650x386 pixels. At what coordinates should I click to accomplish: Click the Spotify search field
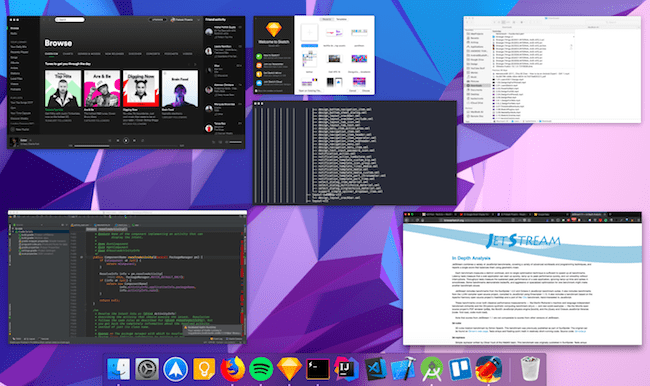click(x=70, y=19)
